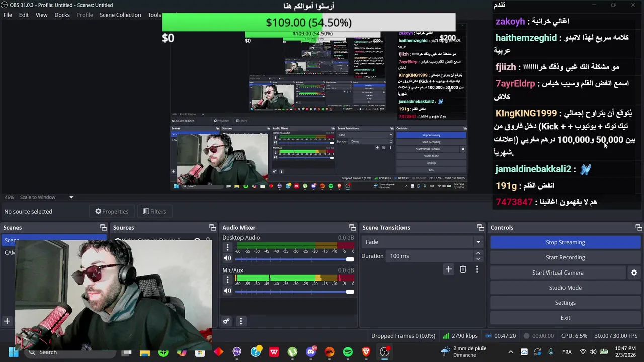
Task: Open virtual camera configuration gear
Action: click(x=634, y=273)
